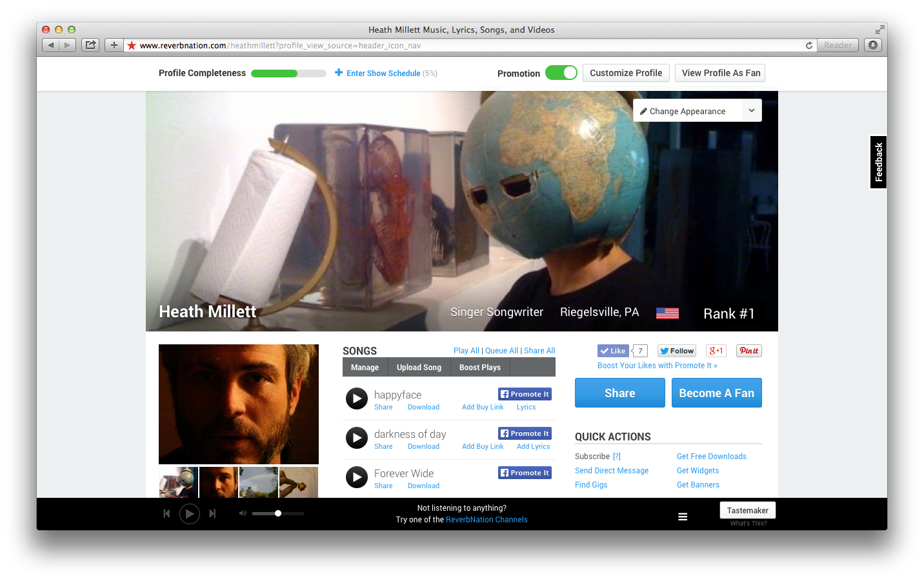Click Lyrics link for happyface
This screenshot has width=924, height=581.
click(x=526, y=407)
